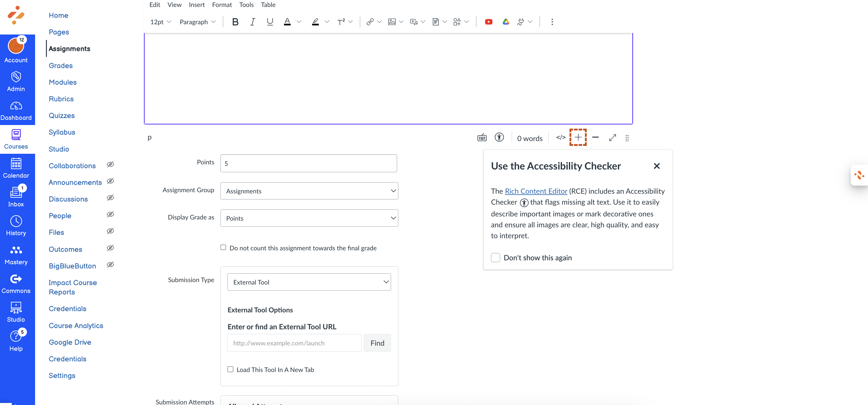Open the Google Drive toolbar icon
Screen dimensions: 868x405
pyautogui.click(x=506, y=21)
